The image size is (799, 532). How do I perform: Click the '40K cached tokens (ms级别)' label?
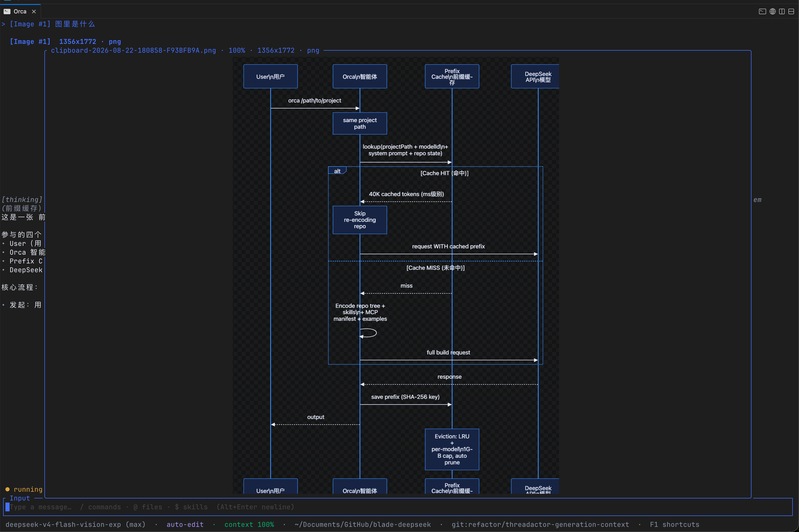[x=406, y=194]
